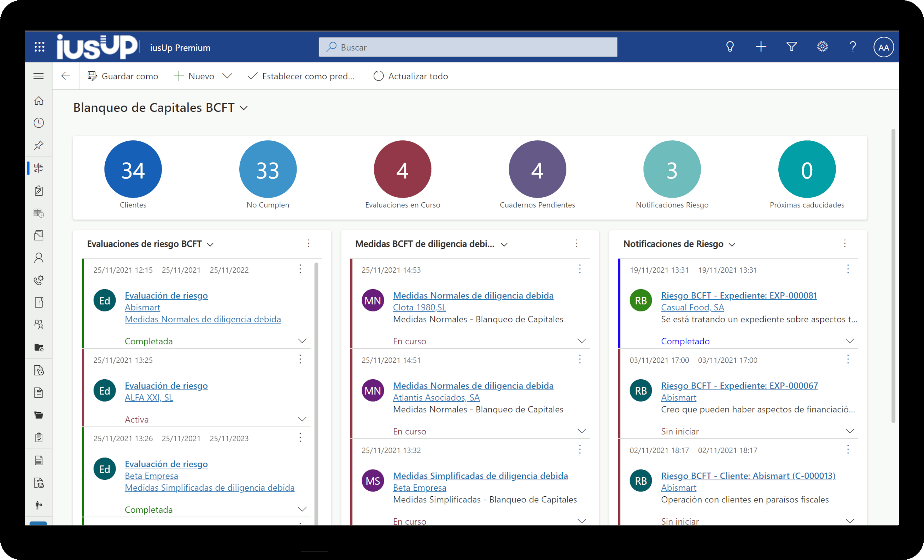Expand the Nuevo dropdown arrow

pyautogui.click(x=227, y=76)
